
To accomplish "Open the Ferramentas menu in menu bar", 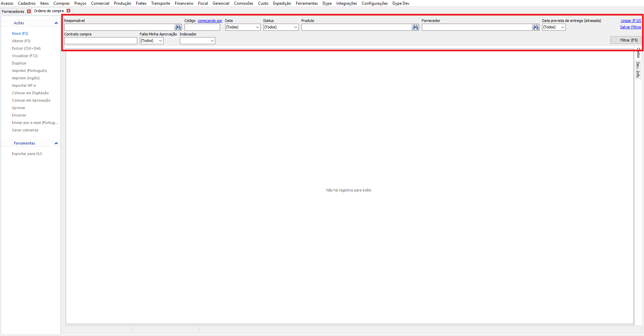I will (x=307, y=3).
